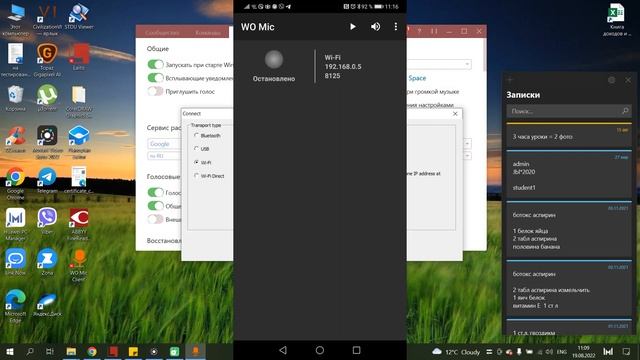
Task: Switch to the Команды tab
Action: click(208, 33)
